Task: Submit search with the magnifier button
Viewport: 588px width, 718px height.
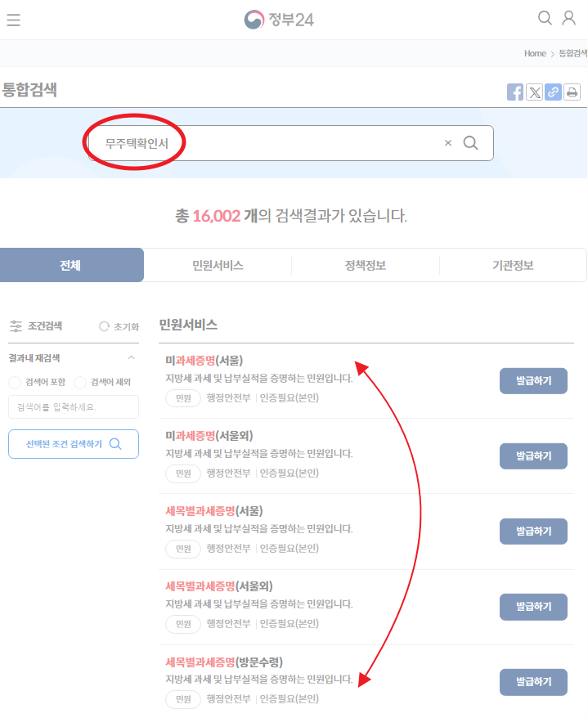Action: [471, 143]
